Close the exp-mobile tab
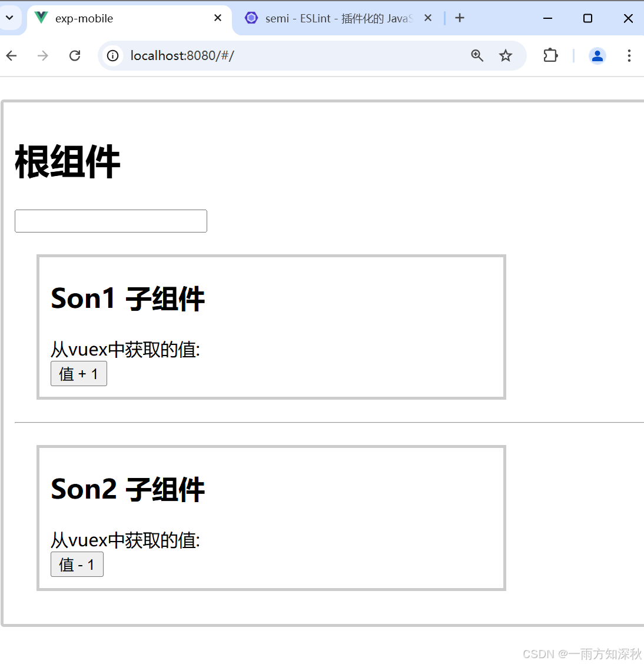The height and width of the screenshot is (664, 644). (x=218, y=18)
